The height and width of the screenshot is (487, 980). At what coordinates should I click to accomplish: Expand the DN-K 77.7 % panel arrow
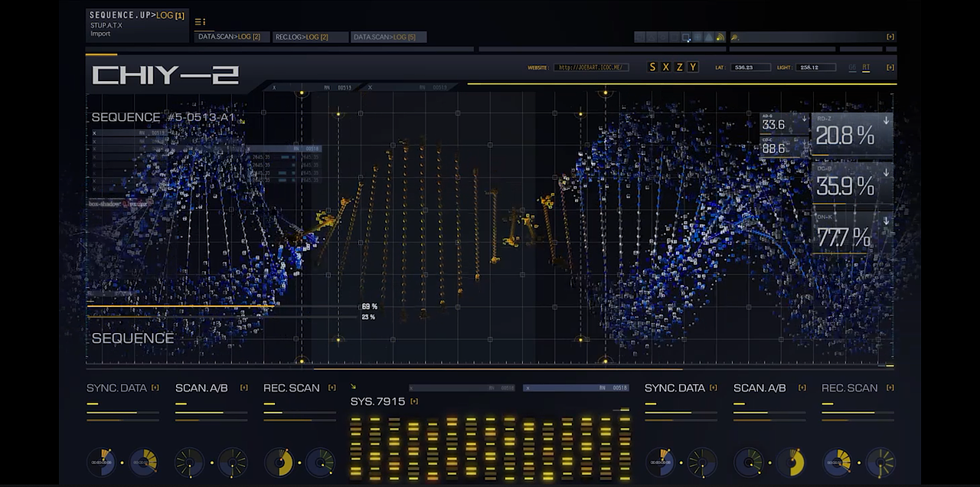(x=886, y=221)
